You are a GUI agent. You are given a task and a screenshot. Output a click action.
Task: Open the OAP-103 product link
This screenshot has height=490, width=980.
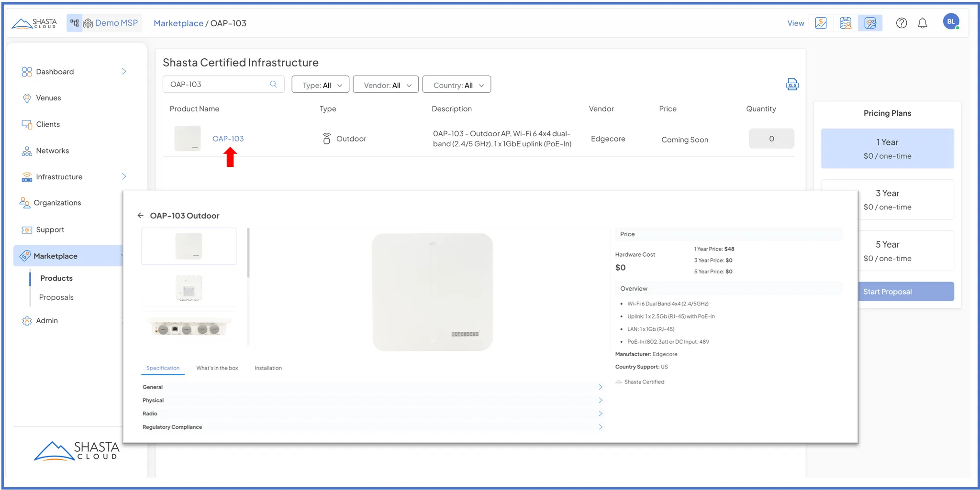coord(228,139)
